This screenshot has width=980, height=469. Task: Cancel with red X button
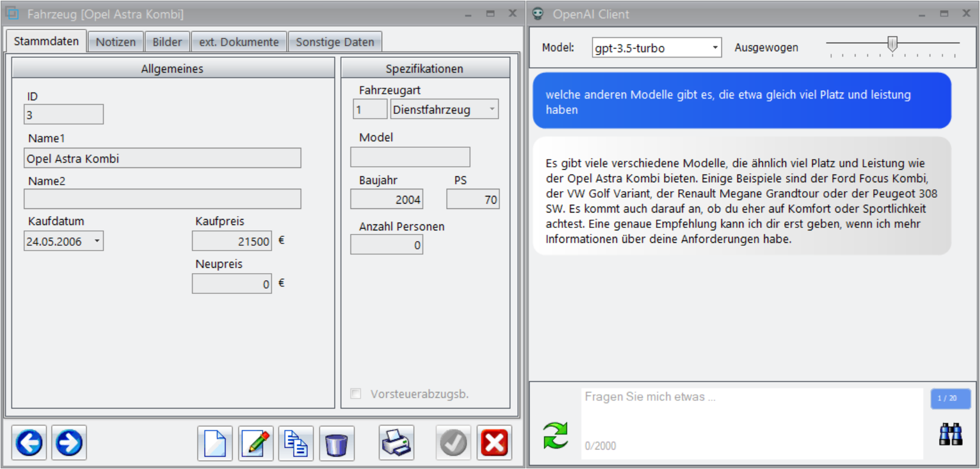pyautogui.click(x=494, y=443)
